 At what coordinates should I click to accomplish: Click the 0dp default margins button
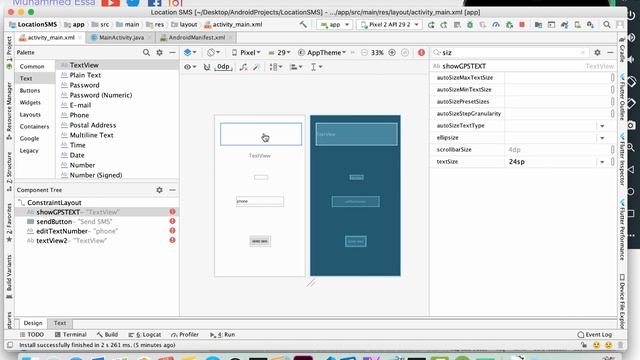coord(223,67)
